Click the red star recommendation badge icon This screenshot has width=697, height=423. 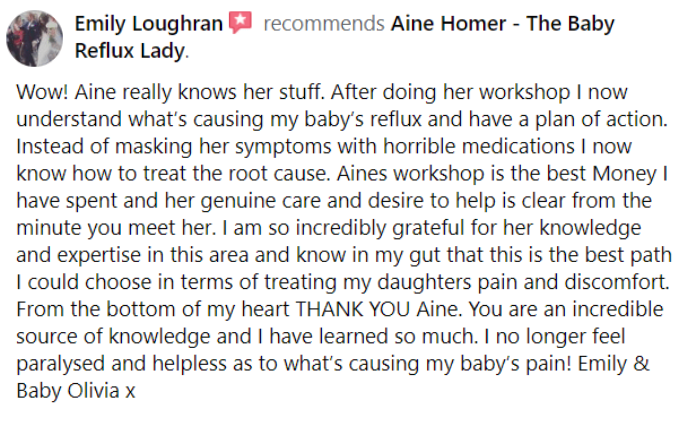pyautogui.click(x=240, y=22)
